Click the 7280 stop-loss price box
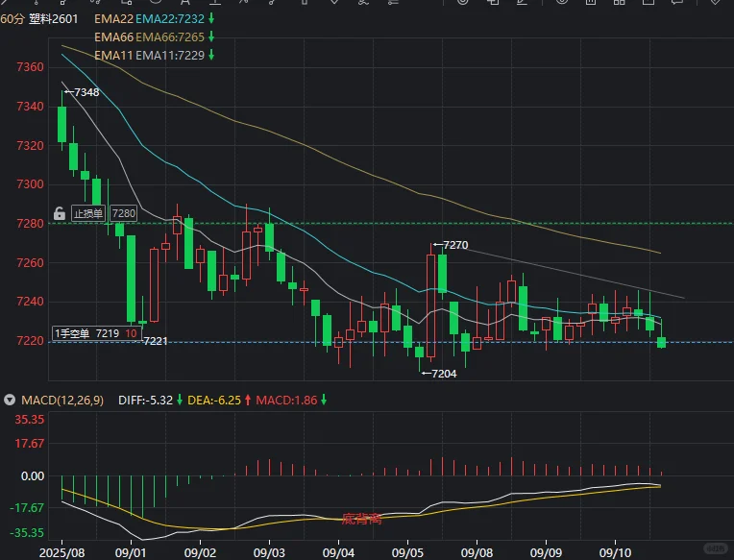 124,213
